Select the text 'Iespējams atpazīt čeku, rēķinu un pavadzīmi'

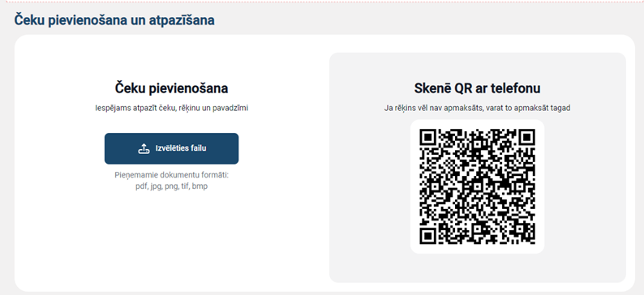pyautogui.click(x=171, y=108)
